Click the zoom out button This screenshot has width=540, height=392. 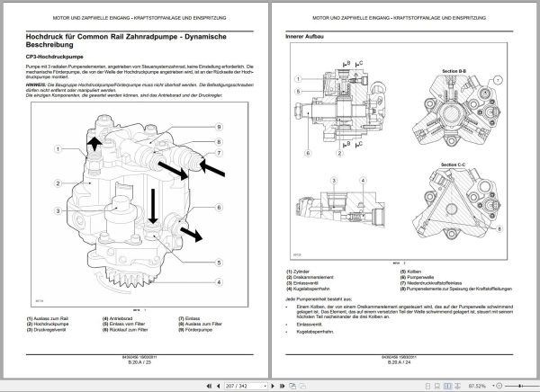tap(499, 386)
